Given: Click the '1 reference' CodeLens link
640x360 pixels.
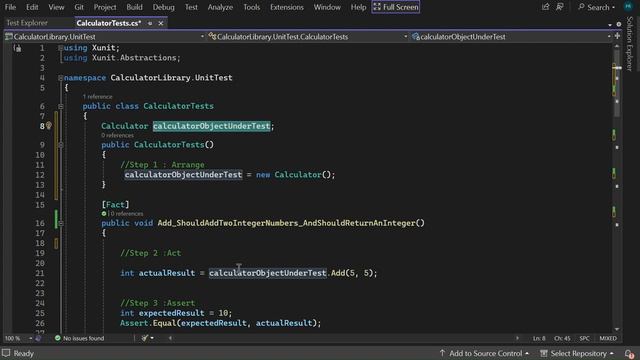Looking at the screenshot, I should pos(98,97).
